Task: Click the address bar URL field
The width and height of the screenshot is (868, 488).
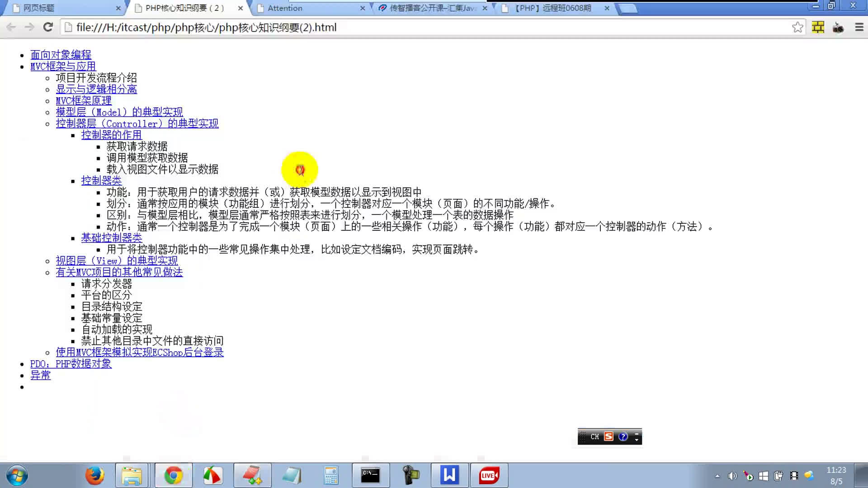Action: pos(407,27)
